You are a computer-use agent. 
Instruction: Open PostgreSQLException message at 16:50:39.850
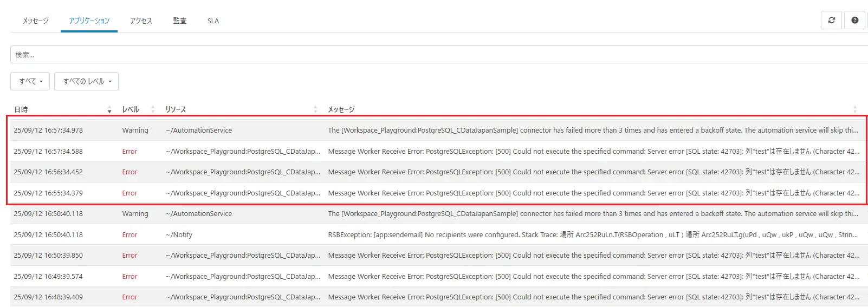click(x=594, y=256)
